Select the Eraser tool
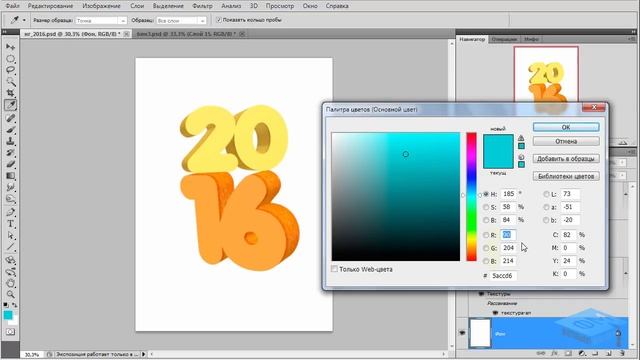The image size is (640, 360). pyautogui.click(x=10, y=164)
